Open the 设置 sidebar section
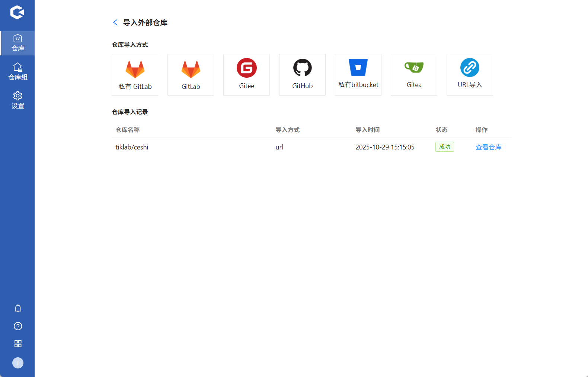The image size is (588, 377). click(17, 100)
